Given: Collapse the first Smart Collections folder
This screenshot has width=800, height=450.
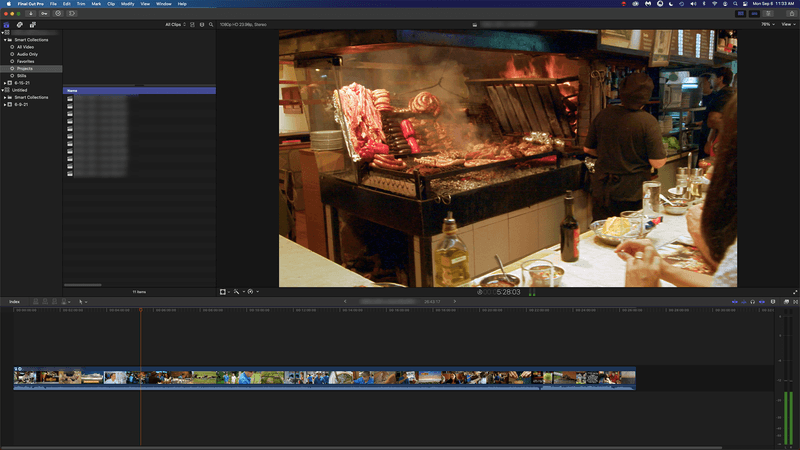Looking at the screenshot, I should [x=5, y=40].
